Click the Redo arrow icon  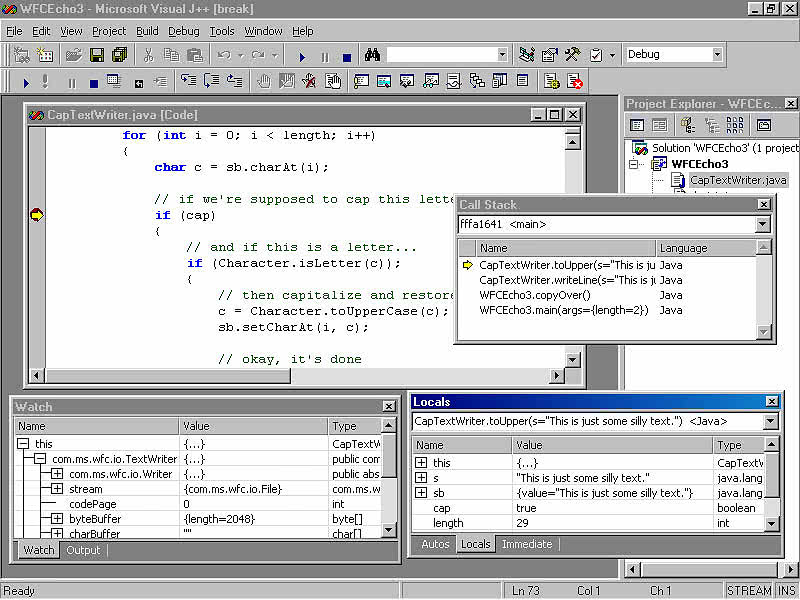click(x=258, y=55)
